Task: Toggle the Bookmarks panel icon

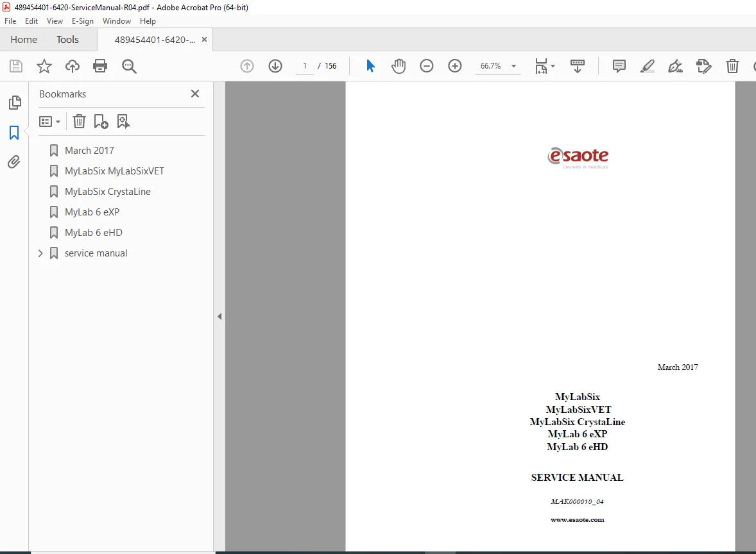Action: pyautogui.click(x=14, y=133)
